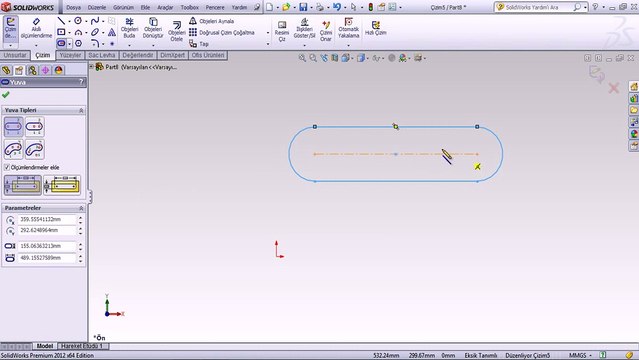
Task: Open Objeleri Buda dropdown arrow
Action: 129,45
